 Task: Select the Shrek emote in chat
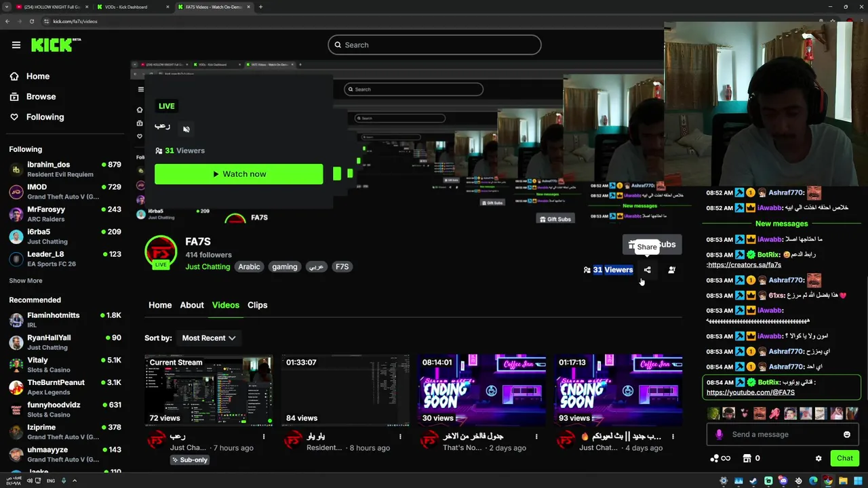point(713,413)
